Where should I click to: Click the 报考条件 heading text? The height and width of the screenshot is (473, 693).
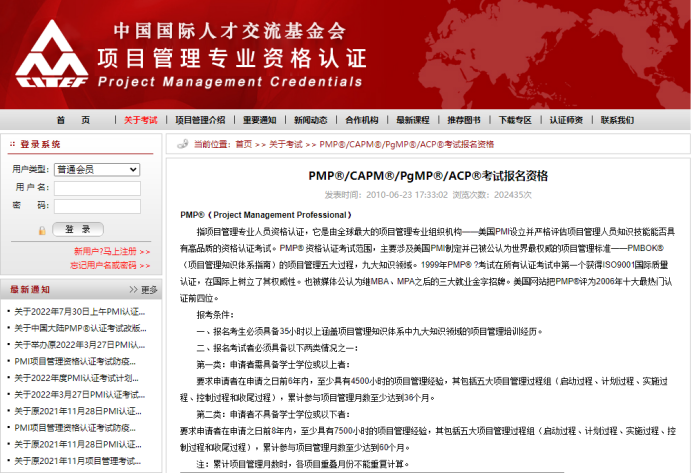(x=215, y=315)
